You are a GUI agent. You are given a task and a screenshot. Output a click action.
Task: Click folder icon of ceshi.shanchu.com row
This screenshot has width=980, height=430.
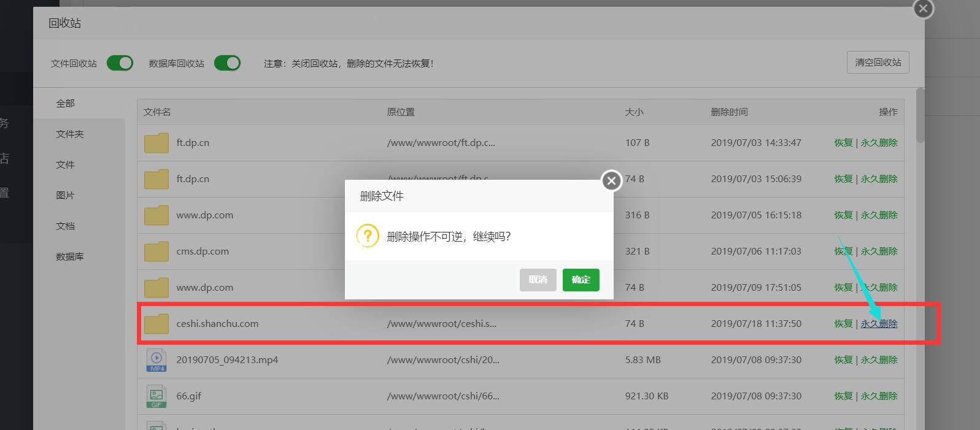coord(156,323)
